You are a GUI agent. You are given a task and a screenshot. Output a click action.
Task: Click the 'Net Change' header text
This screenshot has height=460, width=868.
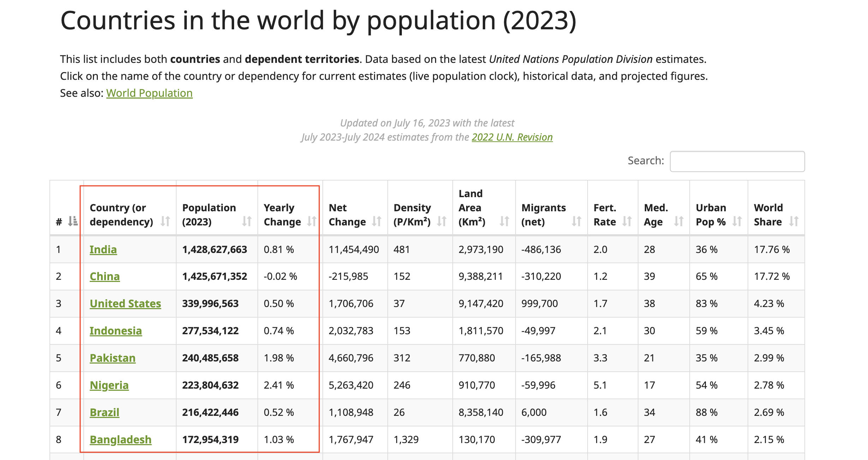[x=347, y=214]
